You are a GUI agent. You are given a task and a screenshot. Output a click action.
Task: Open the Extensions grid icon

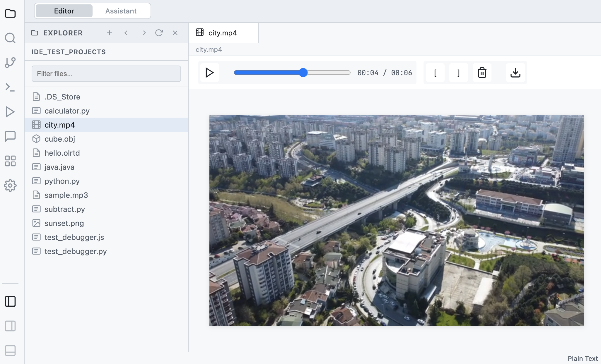point(11,161)
